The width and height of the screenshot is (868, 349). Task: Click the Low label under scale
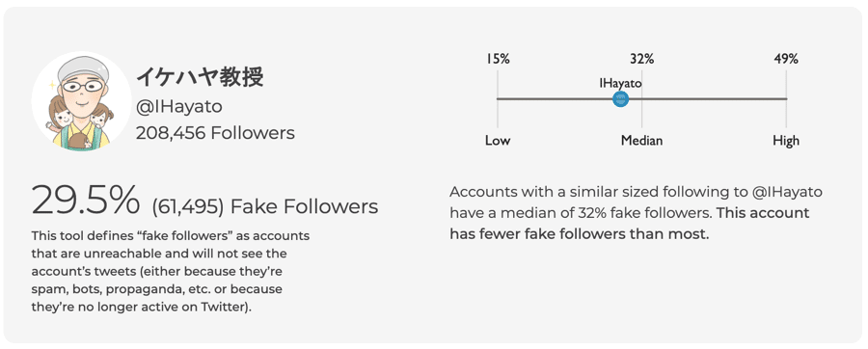498,141
